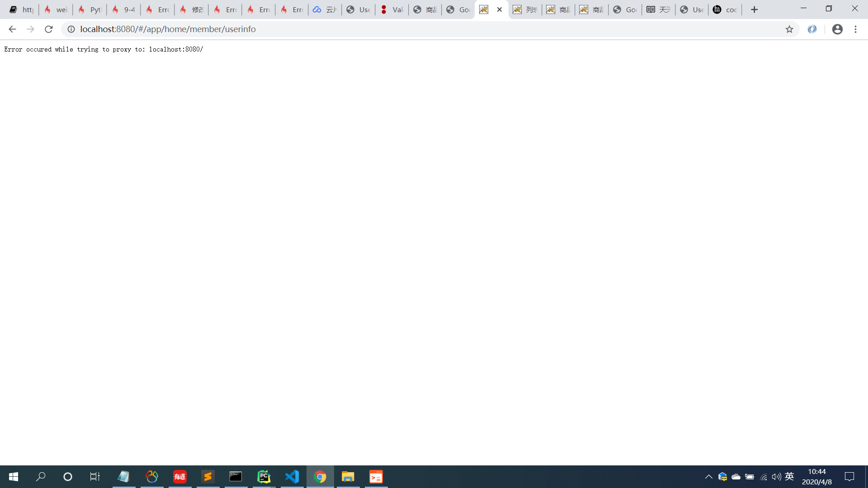Go back to the previous page

12,29
